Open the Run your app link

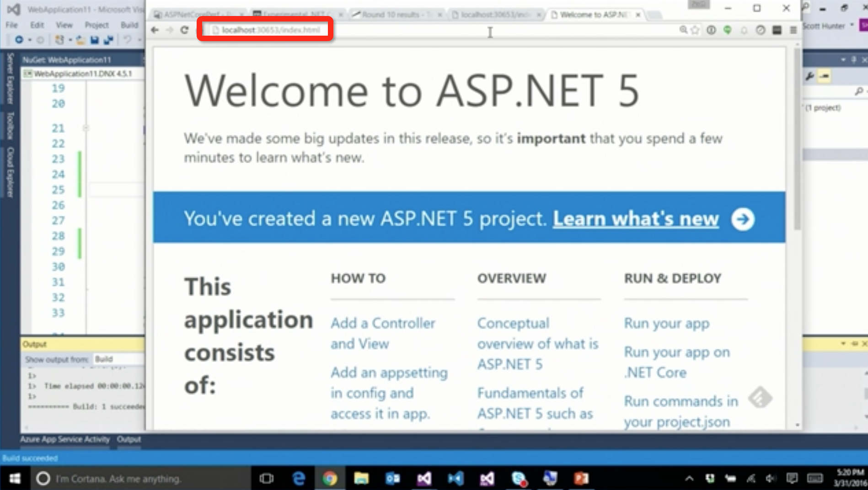tap(667, 323)
